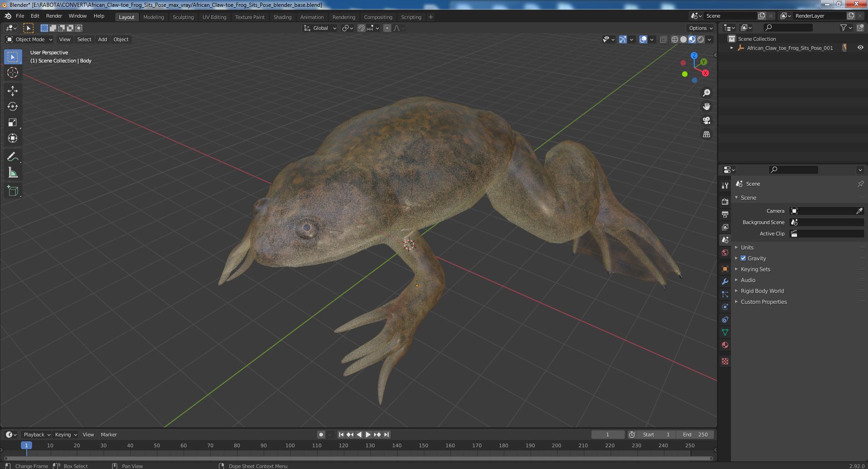Viewport: 868px width, 469px height.
Task: Expand the Keying Sets panel
Action: tap(755, 269)
